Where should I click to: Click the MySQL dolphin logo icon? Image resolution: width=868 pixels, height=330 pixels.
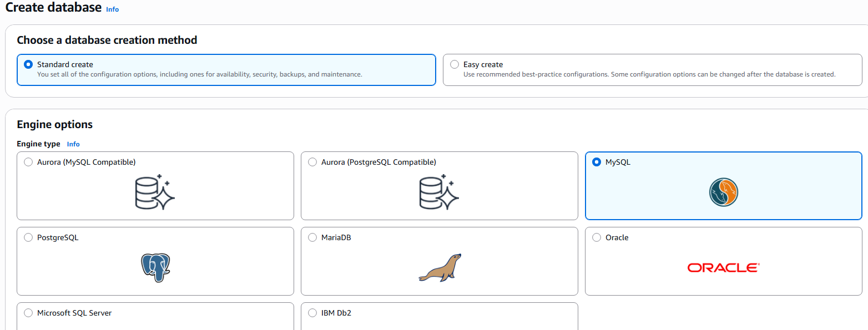pyautogui.click(x=724, y=193)
